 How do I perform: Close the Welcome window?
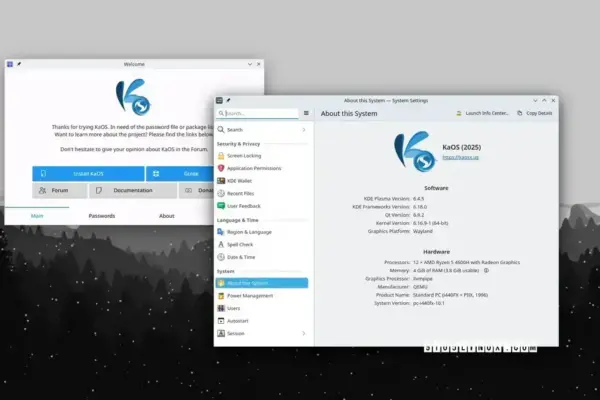(259, 64)
